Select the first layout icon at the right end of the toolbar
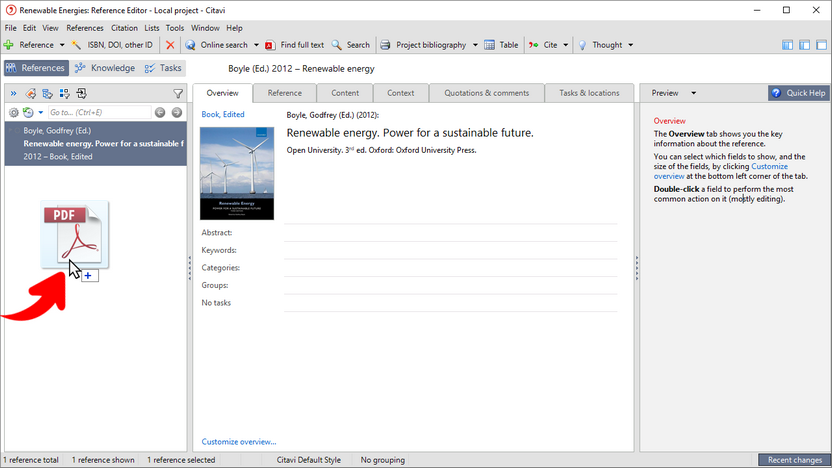The height and width of the screenshot is (468, 832). pyautogui.click(x=787, y=45)
